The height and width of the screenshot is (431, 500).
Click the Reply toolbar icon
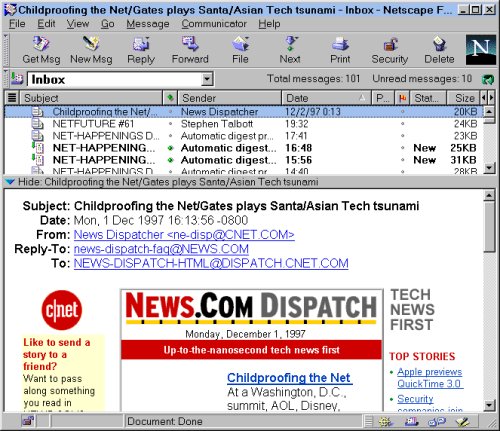pos(141,50)
